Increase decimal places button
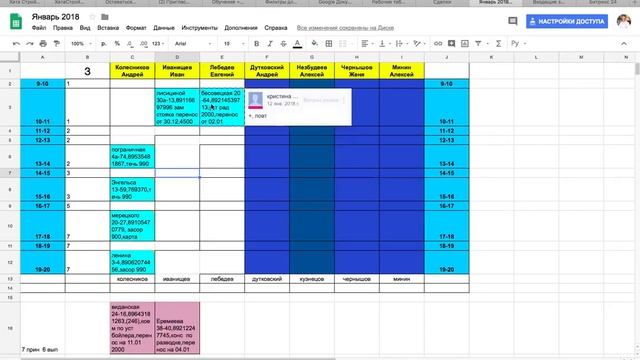The image size is (640, 360). tap(144, 43)
